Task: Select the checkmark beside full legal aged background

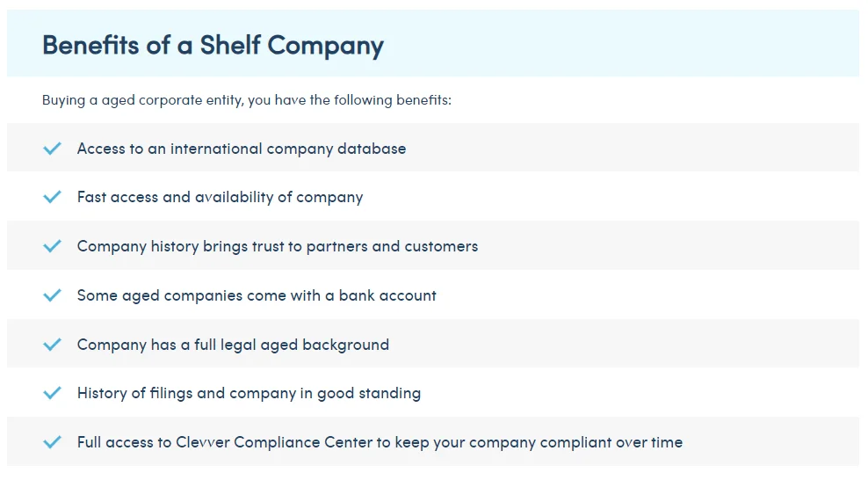Action: (52, 345)
